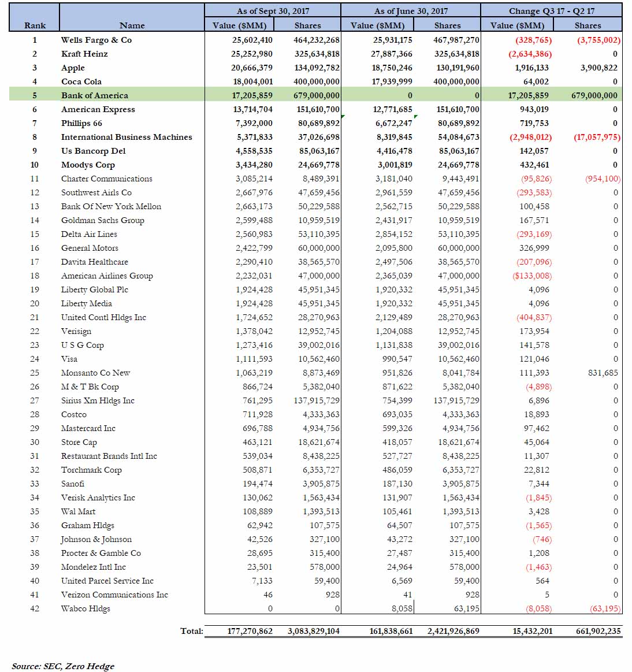Select the Name column header
Viewport: 632px width, 672px height.
tap(132, 25)
